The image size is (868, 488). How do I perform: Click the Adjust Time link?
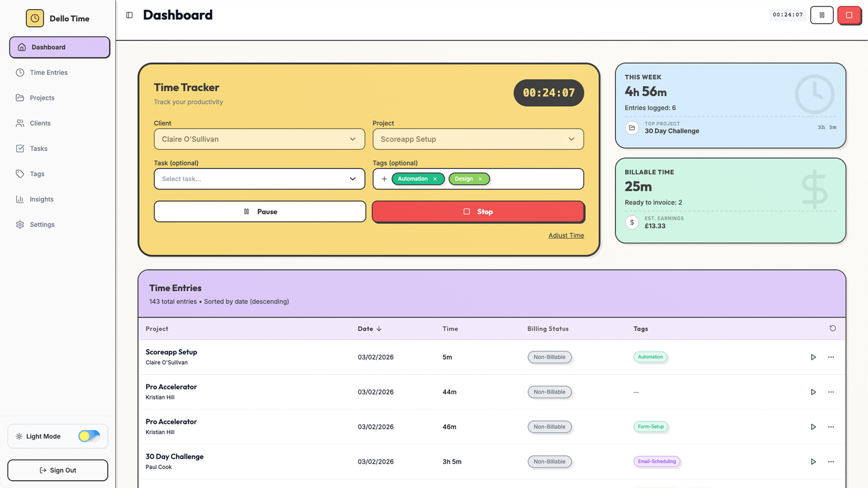coord(566,236)
